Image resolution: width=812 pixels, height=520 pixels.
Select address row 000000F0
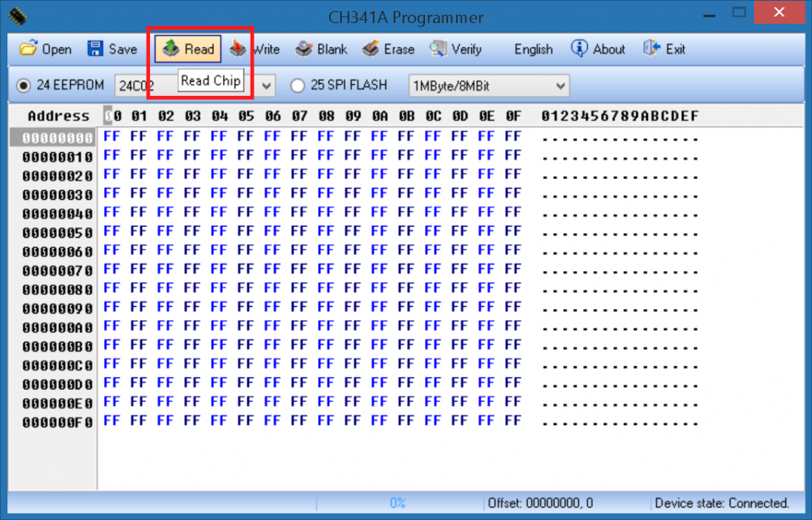pyautogui.click(x=57, y=422)
